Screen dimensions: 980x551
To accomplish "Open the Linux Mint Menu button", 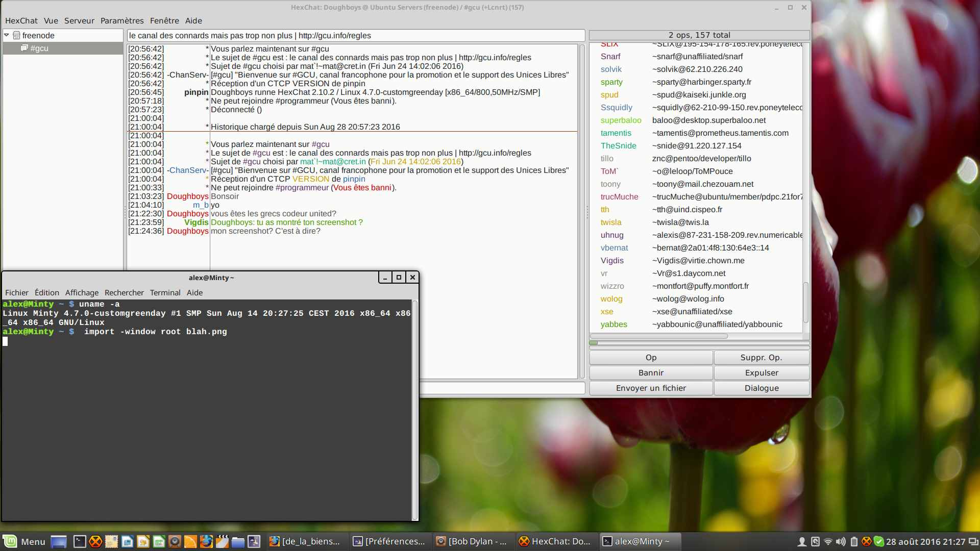I will 24,541.
